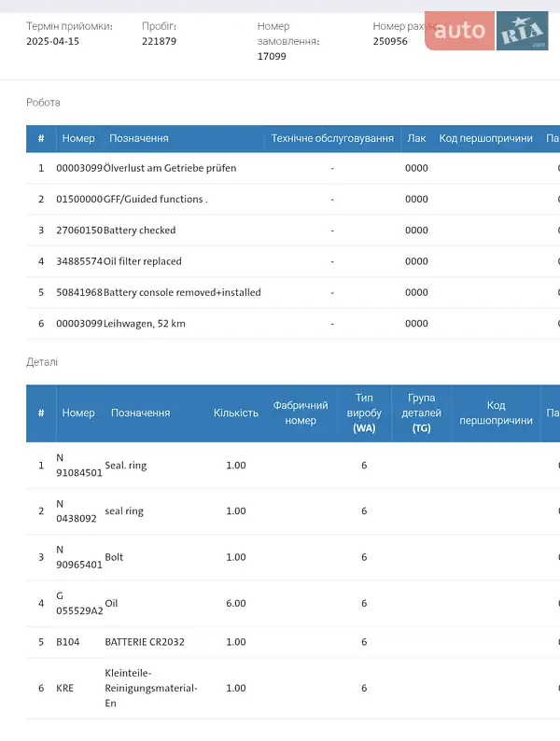This screenshot has width=560, height=741.
Task: Select the Лак column header
Action: (416, 138)
